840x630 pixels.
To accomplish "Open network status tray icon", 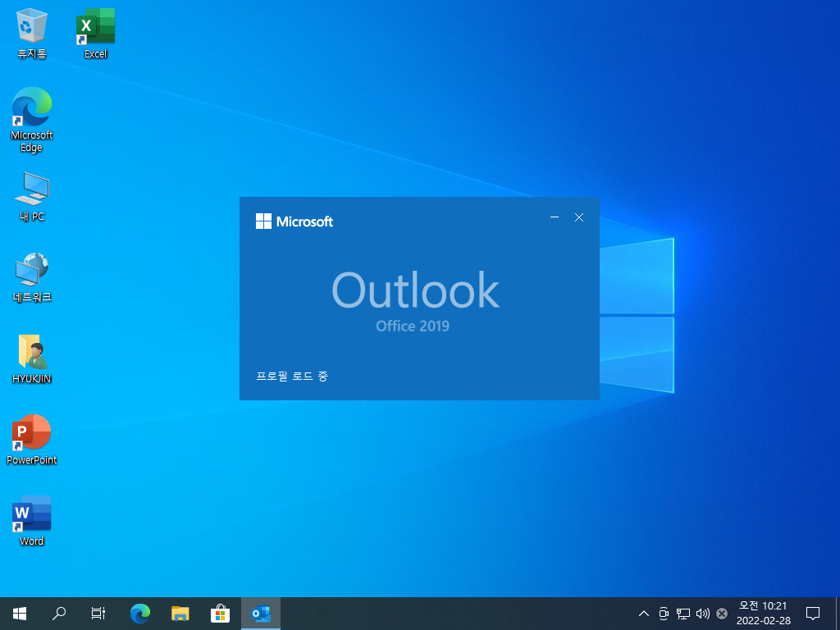I will 683,614.
